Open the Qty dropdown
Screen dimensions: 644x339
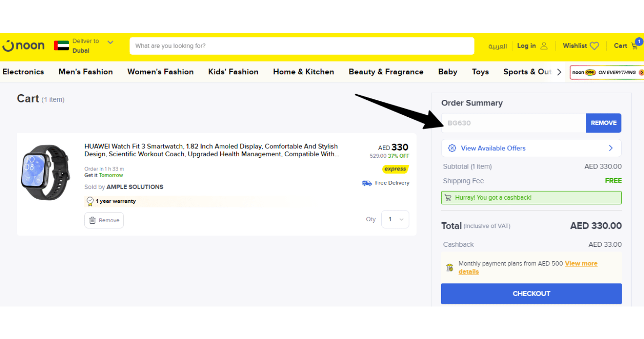point(395,219)
